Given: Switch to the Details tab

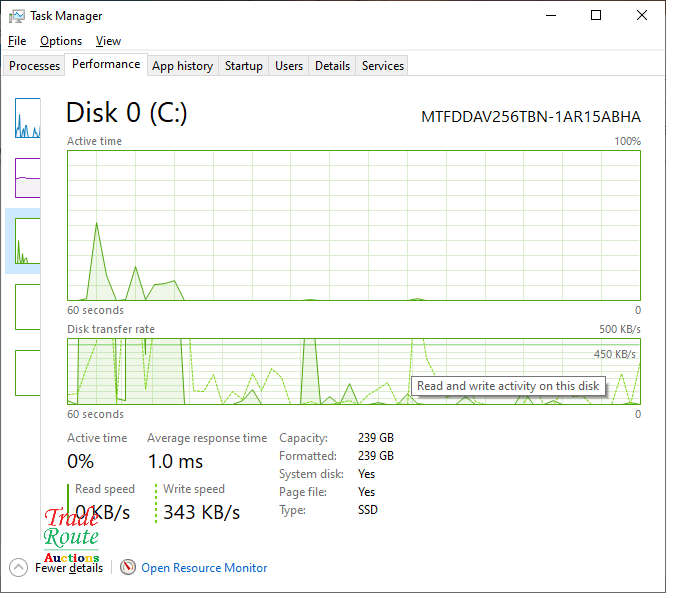Looking at the screenshot, I should [x=332, y=66].
